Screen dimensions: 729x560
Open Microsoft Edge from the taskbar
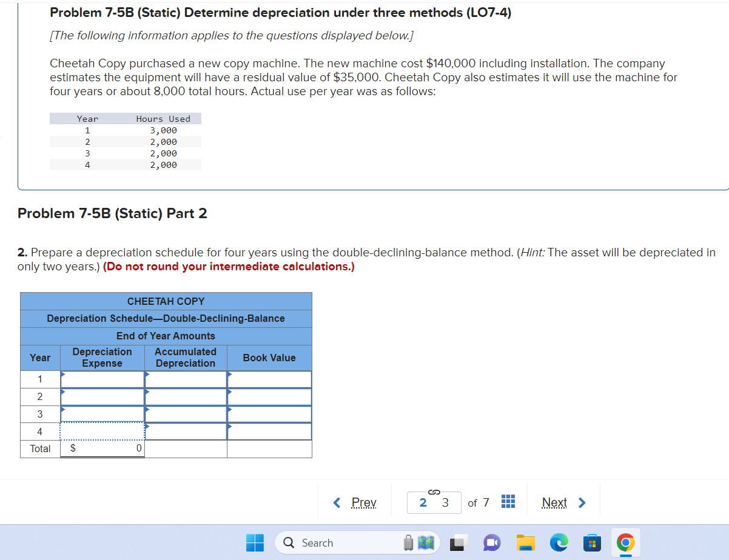(x=559, y=542)
